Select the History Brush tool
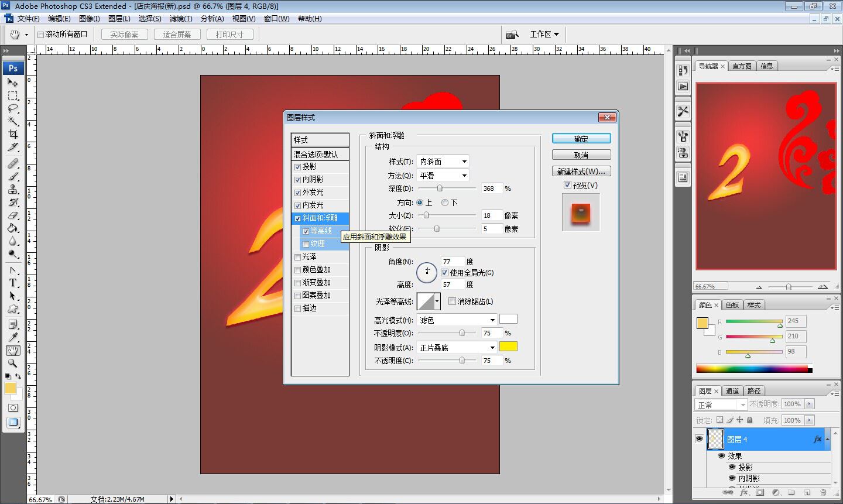Viewport: 843px width, 504px height. tap(13, 202)
